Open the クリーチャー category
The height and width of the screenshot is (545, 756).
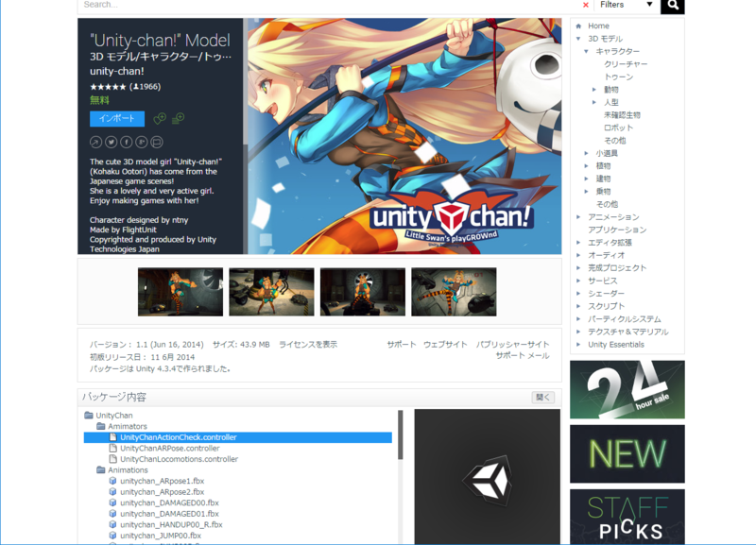(x=626, y=64)
